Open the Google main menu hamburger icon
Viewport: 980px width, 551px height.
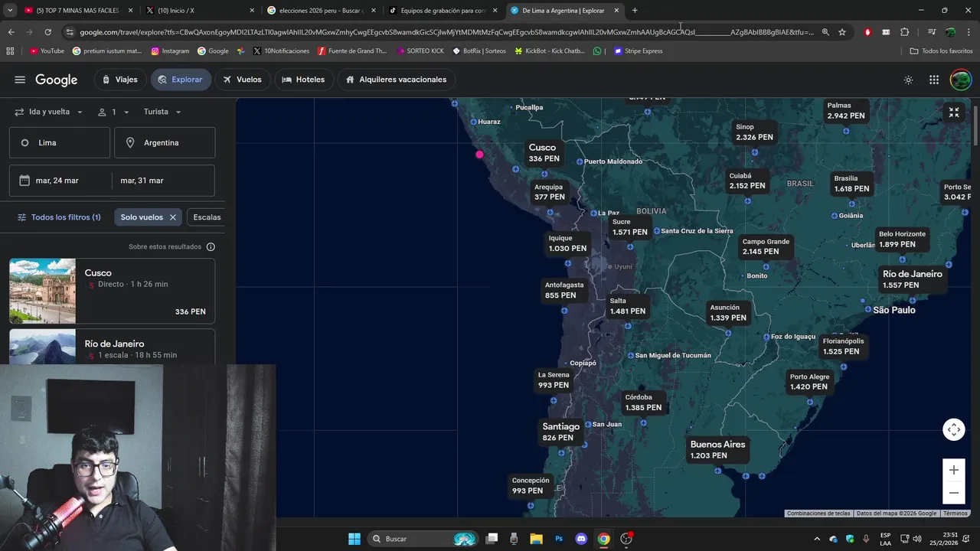coord(20,80)
